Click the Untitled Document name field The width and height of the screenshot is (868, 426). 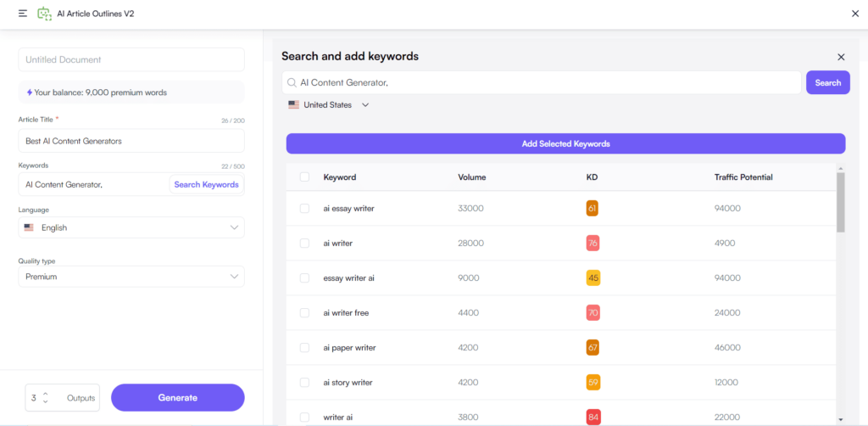[131, 59]
